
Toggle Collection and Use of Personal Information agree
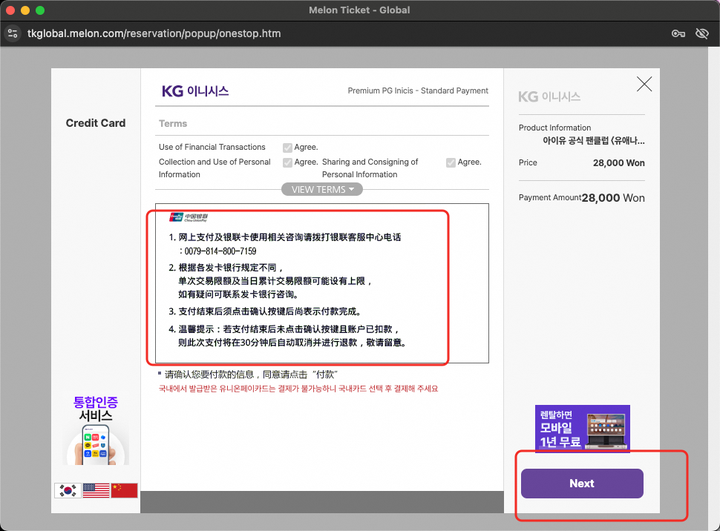click(x=287, y=163)
